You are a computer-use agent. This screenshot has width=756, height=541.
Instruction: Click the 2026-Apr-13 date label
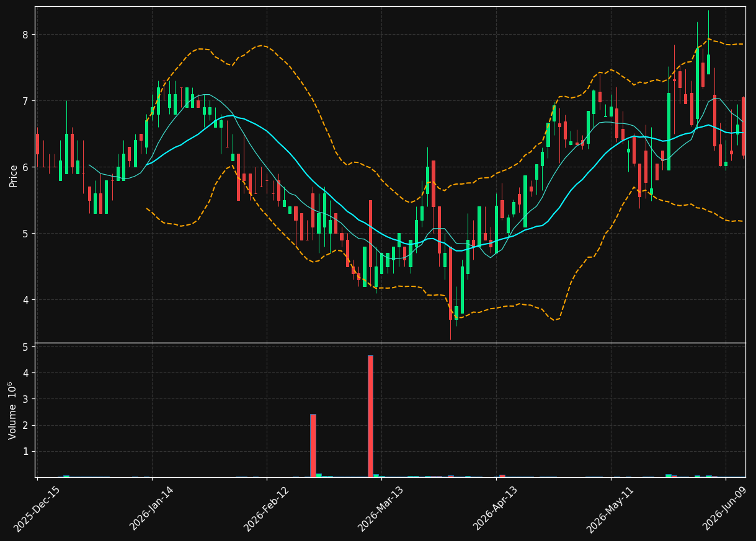[496, 509]
